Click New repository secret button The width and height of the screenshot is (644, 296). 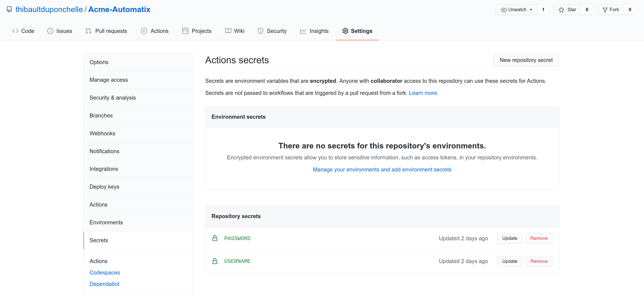526,60
